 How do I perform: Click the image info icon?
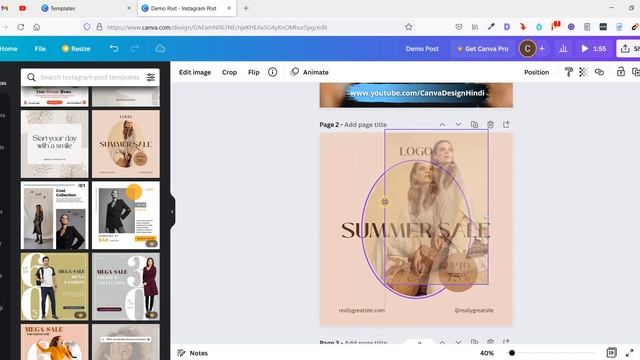(272, 72)
